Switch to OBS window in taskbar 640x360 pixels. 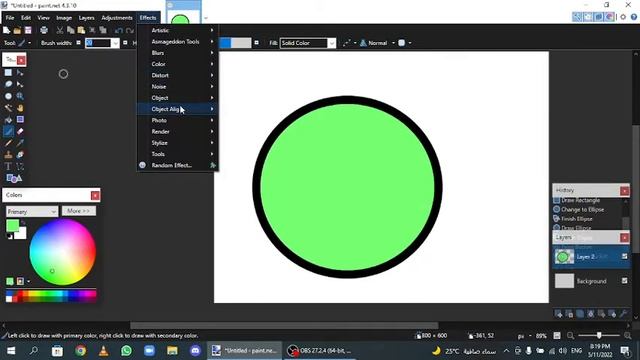(x=319, y=351)
